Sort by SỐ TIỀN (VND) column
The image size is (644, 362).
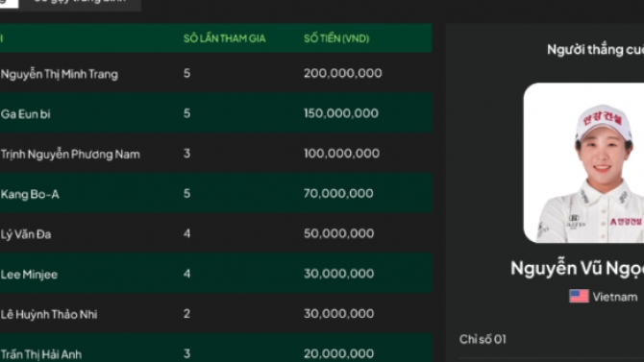(336, 38)
